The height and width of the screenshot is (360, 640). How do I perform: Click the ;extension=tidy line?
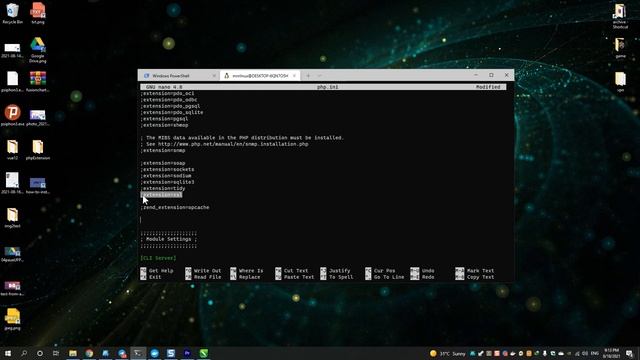click(163, 188)
